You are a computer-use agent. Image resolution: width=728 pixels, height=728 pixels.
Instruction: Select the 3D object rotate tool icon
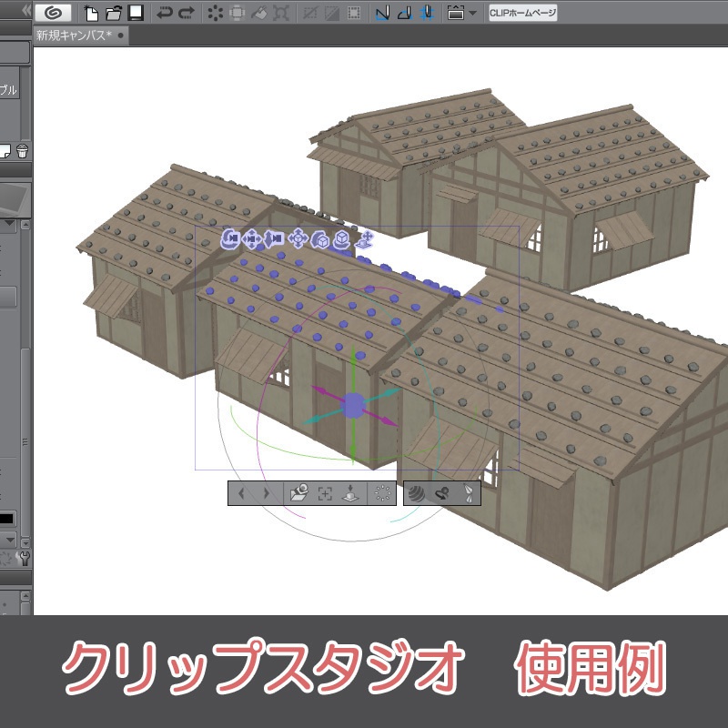[x=319, y=239]
